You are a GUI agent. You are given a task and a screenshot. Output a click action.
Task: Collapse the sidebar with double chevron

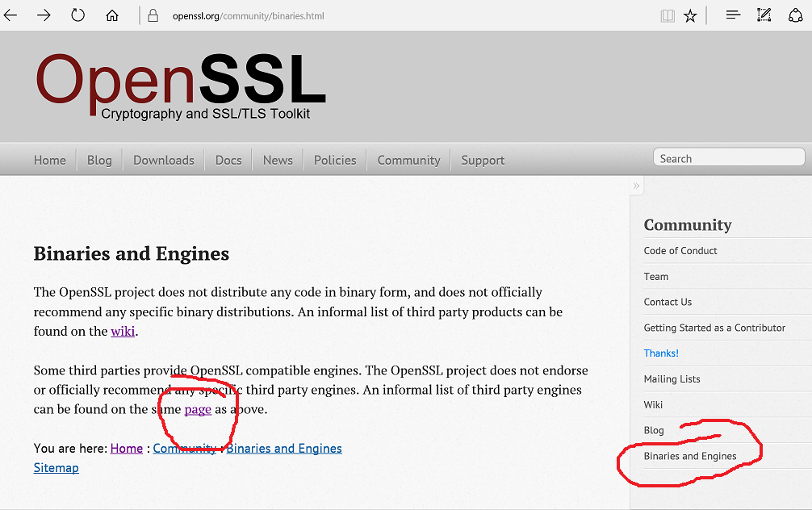click(x=636, y=186)
